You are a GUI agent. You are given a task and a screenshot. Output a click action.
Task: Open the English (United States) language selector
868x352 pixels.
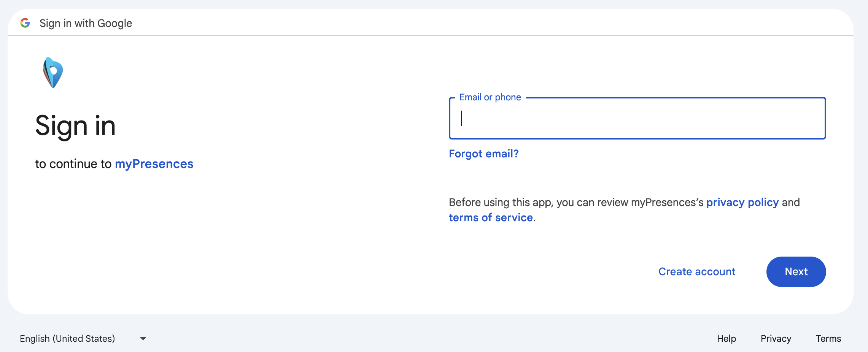83,338
